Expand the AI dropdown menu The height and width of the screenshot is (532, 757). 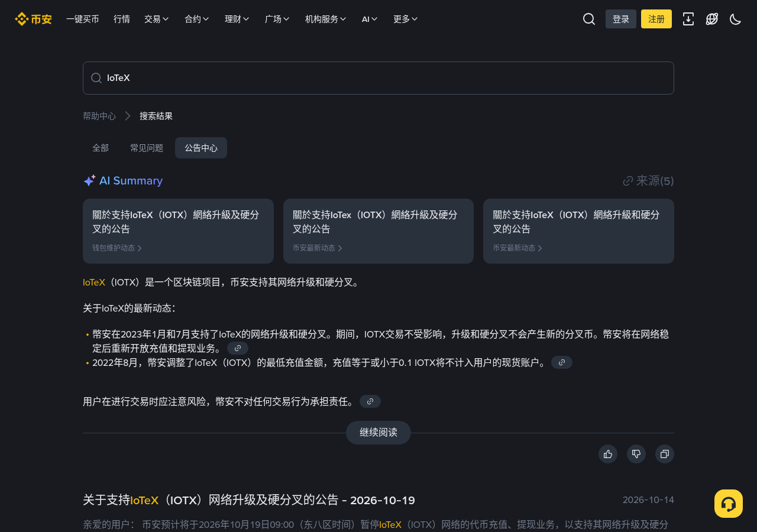370,19
